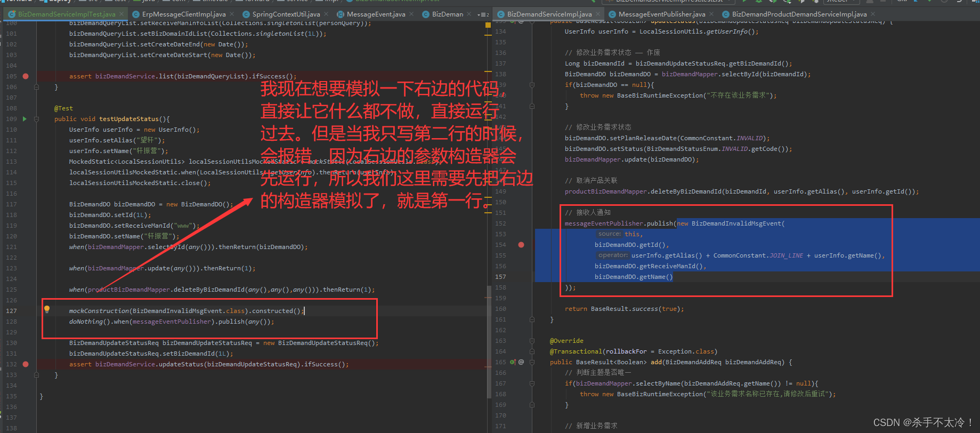
Task: Click the doNothing call on line 128
Action: 172,322
